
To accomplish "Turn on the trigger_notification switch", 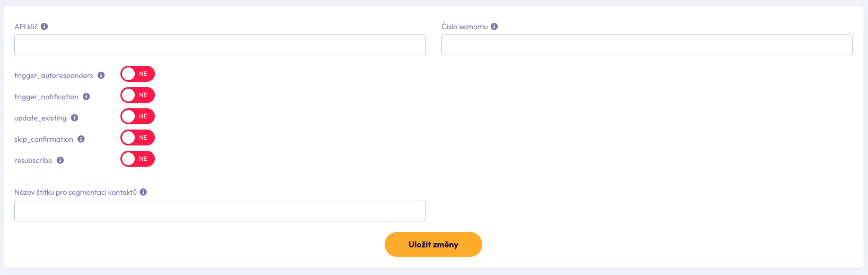I will click(x=137, y=96).
